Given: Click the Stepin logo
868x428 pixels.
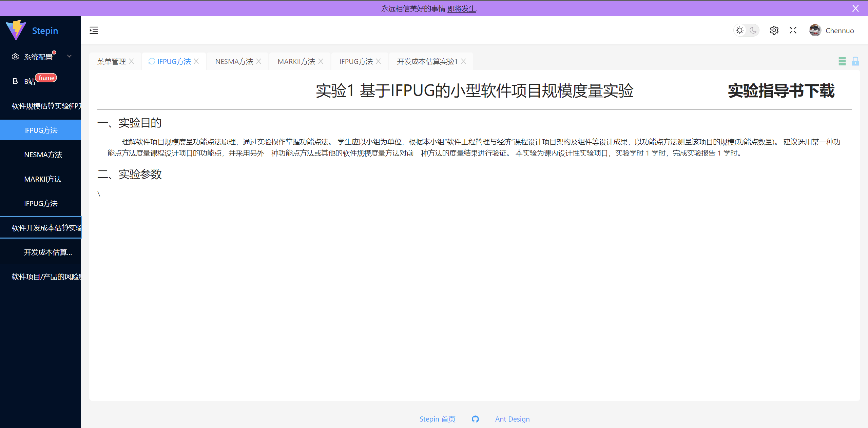Looking at the screenshot, I should tap(16, 30).
